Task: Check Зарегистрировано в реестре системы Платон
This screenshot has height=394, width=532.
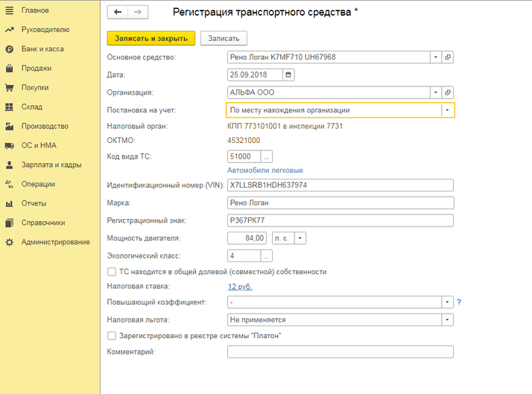Action: 112,336
